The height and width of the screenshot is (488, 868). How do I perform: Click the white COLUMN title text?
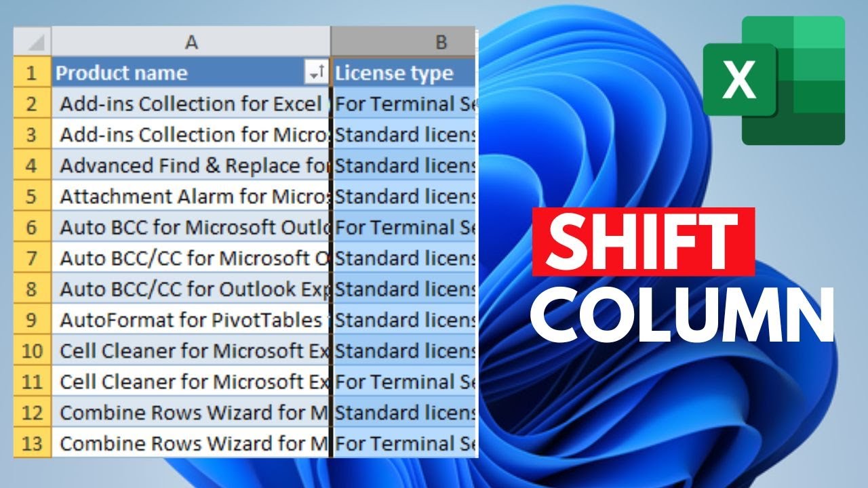click(x=682, y=316)
